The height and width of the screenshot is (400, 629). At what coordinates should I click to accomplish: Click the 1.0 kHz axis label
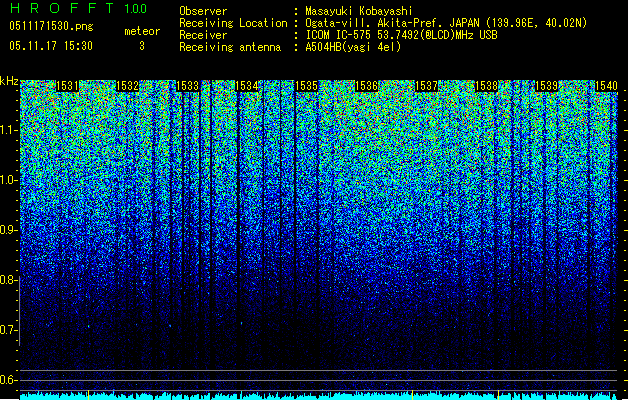click(9, 180)
